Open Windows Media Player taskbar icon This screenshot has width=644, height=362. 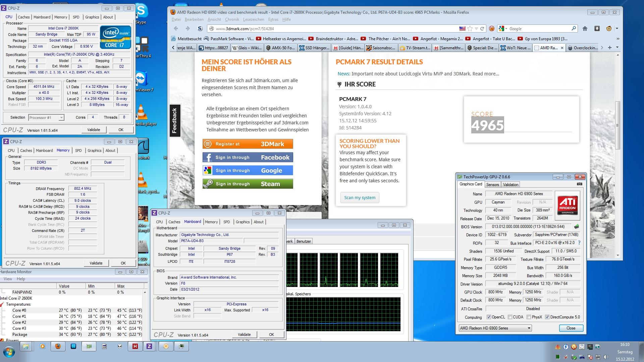42,346
